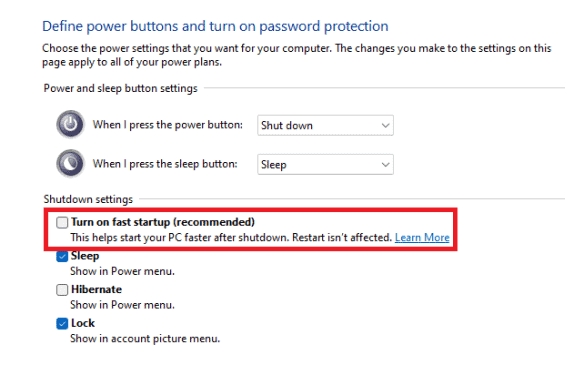Click the Lock label text
The image size is (584, 375).
tap(83, 323)
